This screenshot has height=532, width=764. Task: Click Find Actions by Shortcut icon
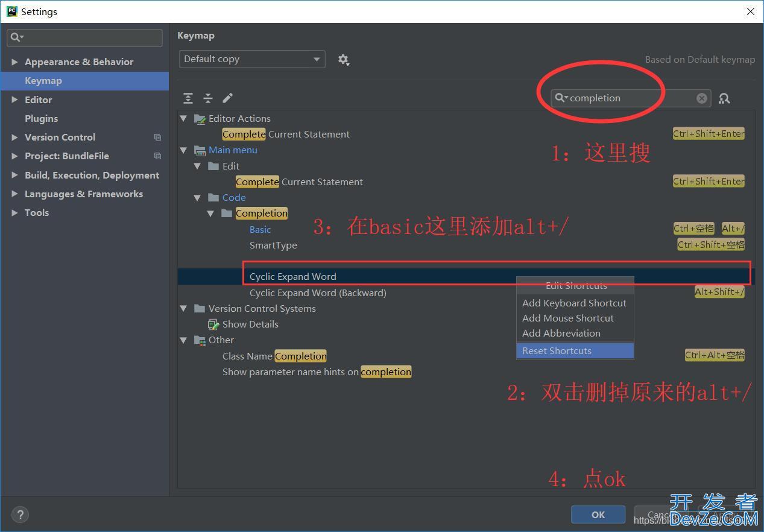click(x=724, y=98)
